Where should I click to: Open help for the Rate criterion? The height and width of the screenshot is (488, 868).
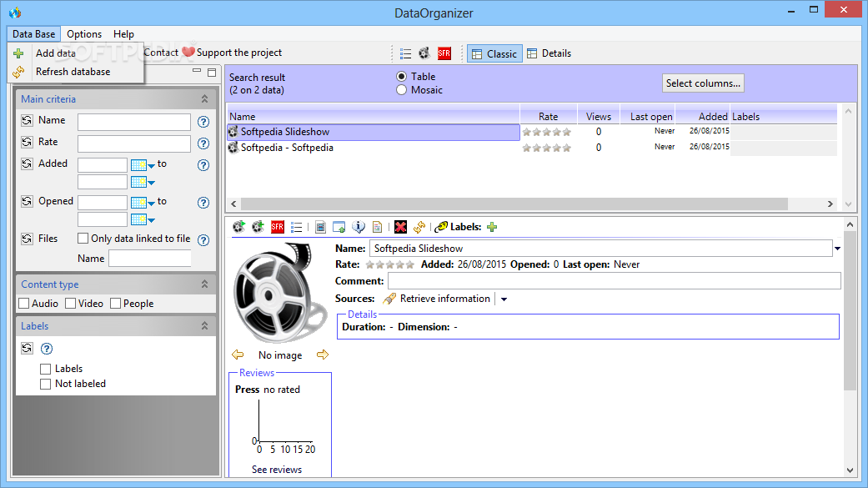tap(203, 143)
